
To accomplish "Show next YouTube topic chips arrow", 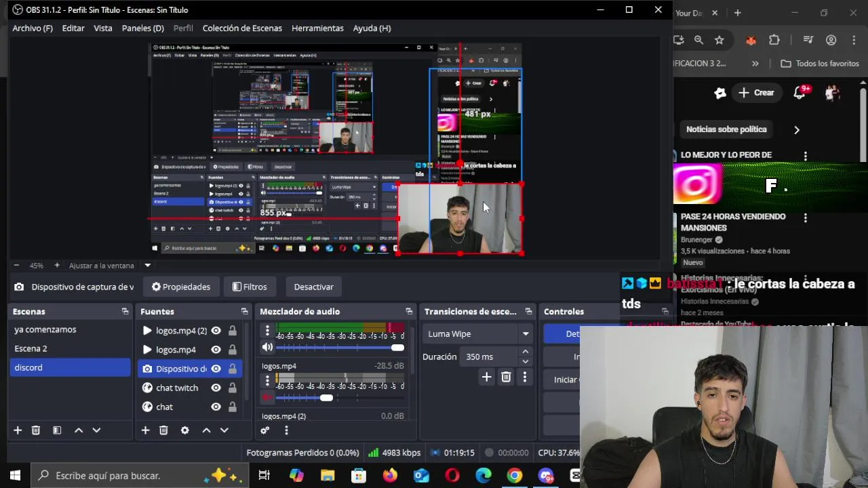I will (x=797, y=129).
